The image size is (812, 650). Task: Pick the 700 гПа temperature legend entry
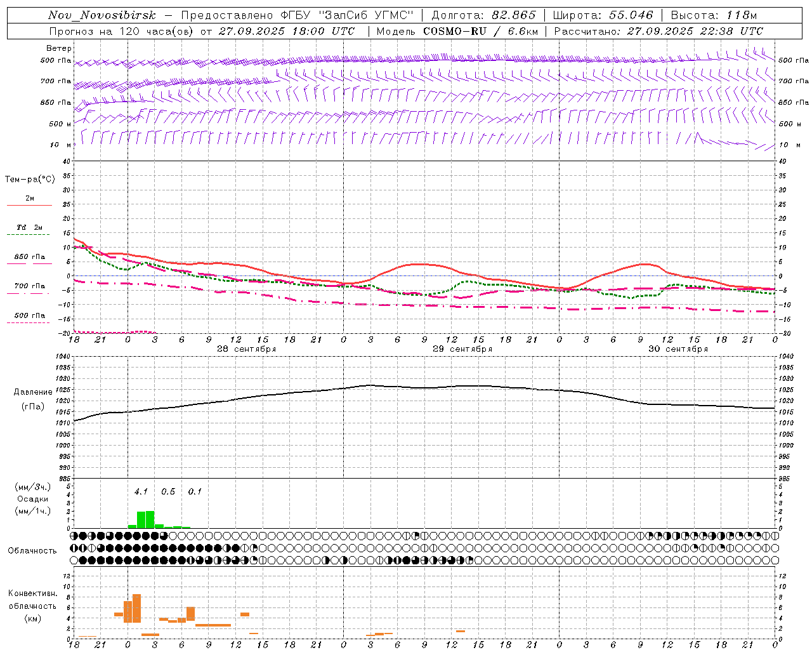[30, 286]
